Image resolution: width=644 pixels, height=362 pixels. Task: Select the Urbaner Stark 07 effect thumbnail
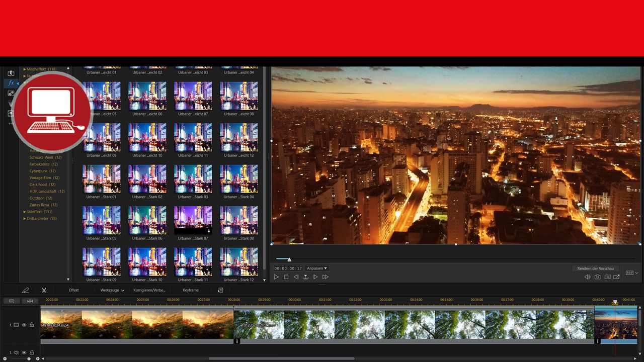(193, 220)
